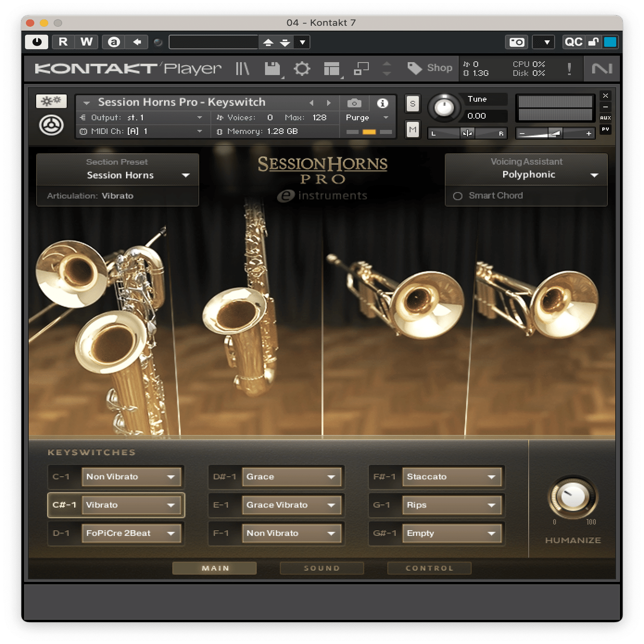The width and height of the screenshot is (644, 644).
Task: Click the Native Instruments NI logo
Action: [x=602, y=69]
